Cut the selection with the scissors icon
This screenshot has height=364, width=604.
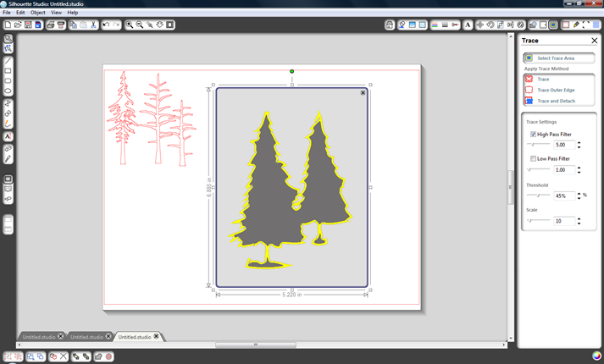pyautogui.click(x=93, y=25)
